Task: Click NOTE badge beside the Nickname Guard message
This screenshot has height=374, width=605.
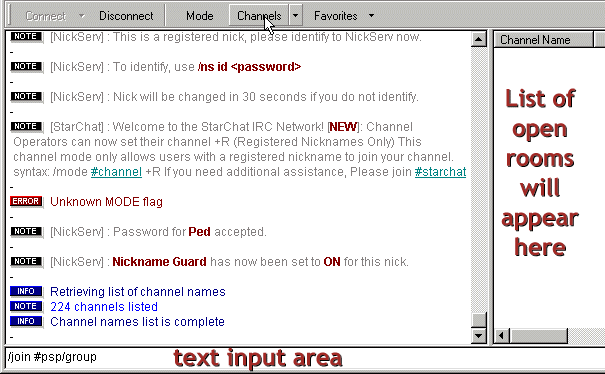Action: (26, 262)
